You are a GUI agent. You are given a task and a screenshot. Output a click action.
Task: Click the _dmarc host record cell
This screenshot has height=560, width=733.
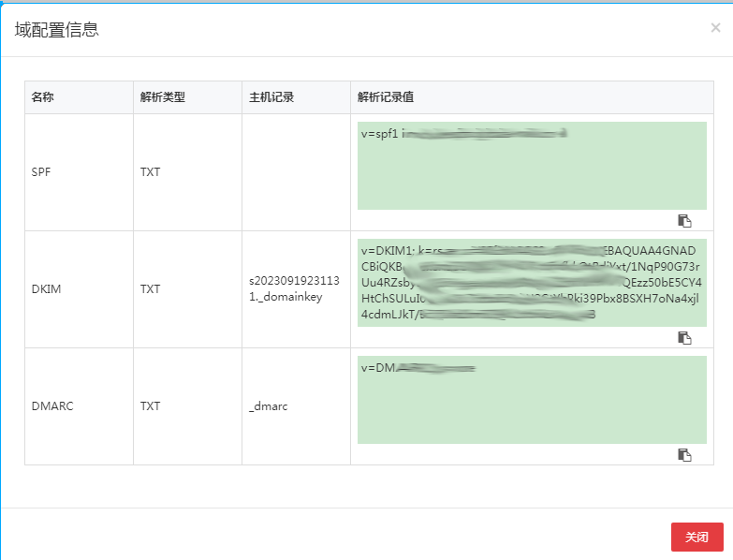click(x=269, y=406)
